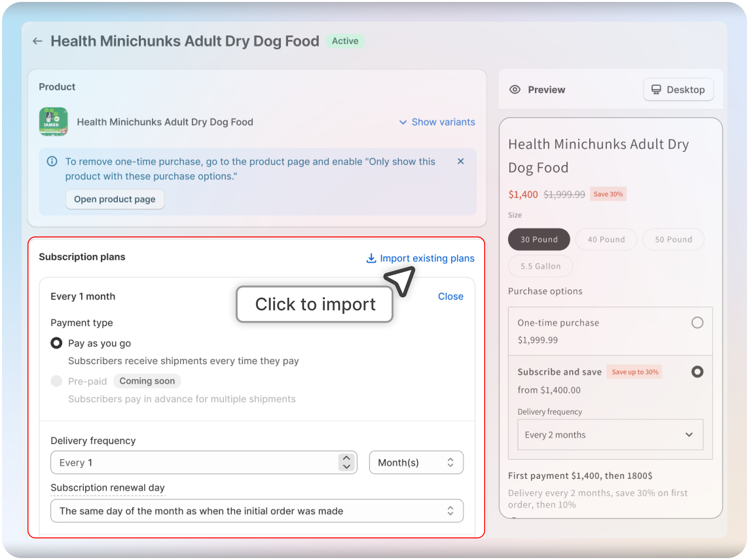Viewport: 749px width, 560px height.
Task: Click the Active status badge
Action: coord(345,41)
